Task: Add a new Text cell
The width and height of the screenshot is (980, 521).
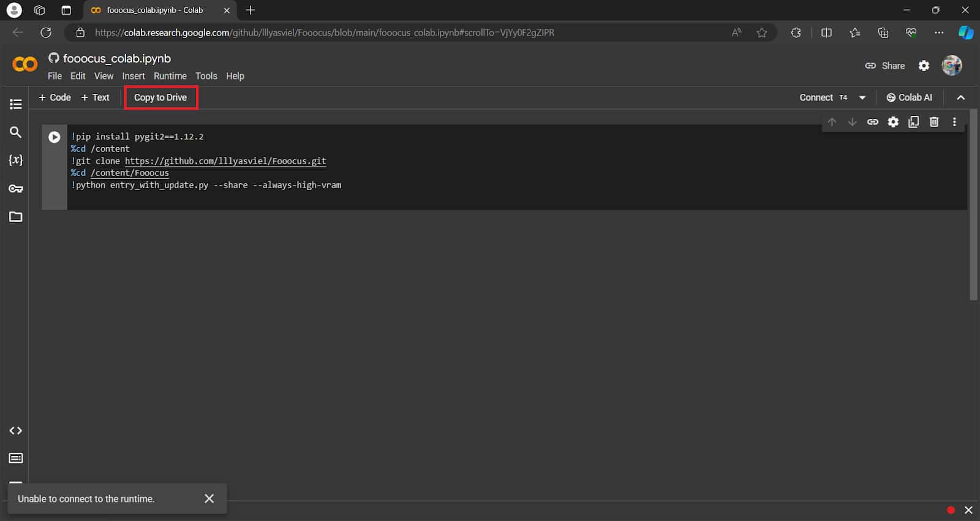Action: click(95, 97)
